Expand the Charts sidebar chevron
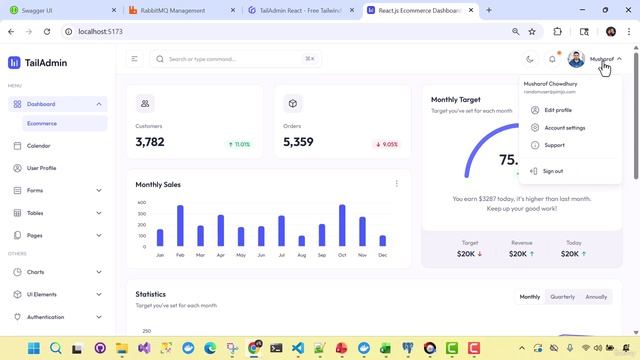This screenshot has width=640, height=360. pyautogui.click(x=99, y=272)
